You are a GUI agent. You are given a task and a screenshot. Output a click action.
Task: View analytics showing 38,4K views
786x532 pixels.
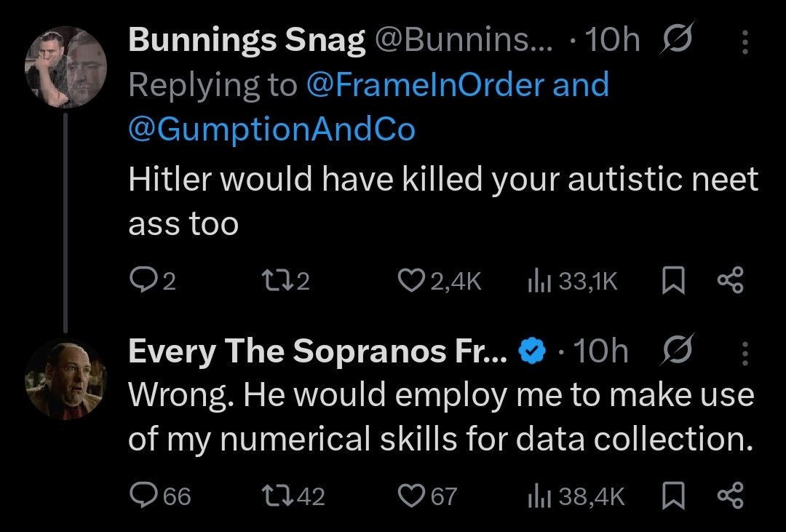[536, 496]
